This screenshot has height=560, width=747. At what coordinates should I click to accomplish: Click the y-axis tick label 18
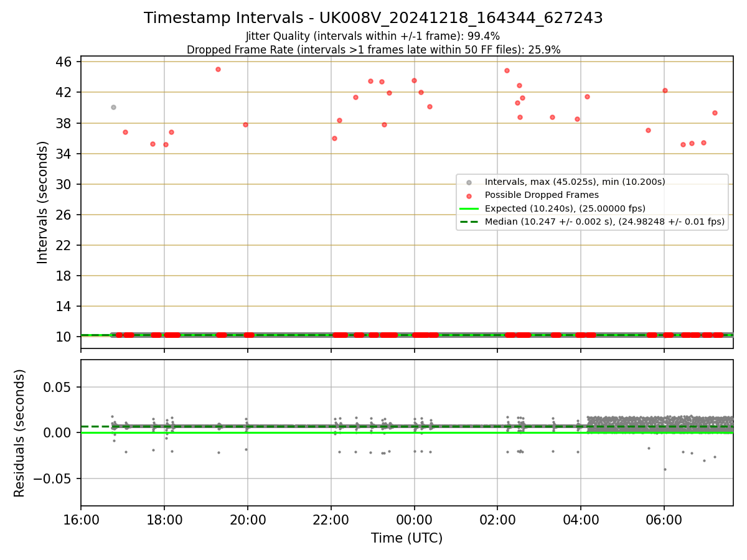point(64,276)
